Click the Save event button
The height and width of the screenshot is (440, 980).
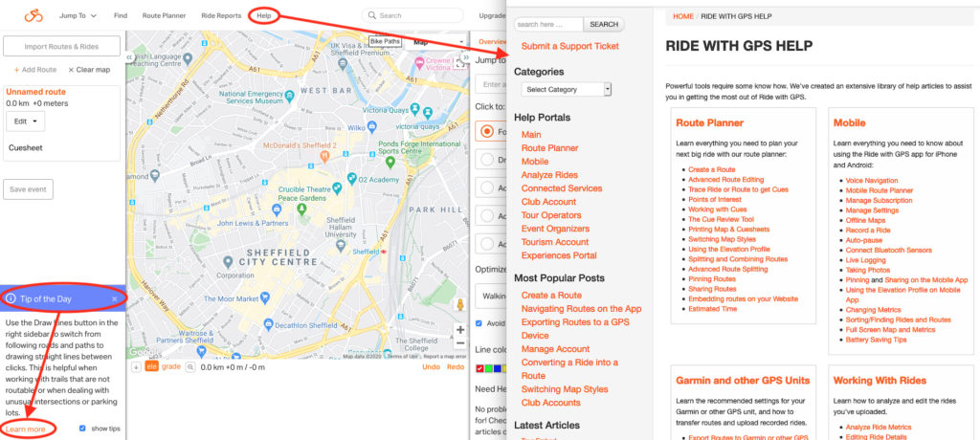pos(28,189)
